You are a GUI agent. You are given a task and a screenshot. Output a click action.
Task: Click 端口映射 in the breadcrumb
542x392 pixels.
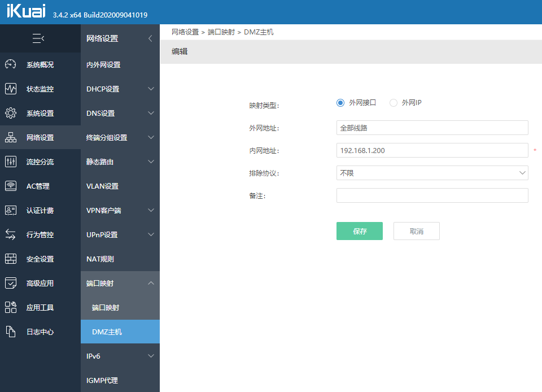click(x=221, y=32)
